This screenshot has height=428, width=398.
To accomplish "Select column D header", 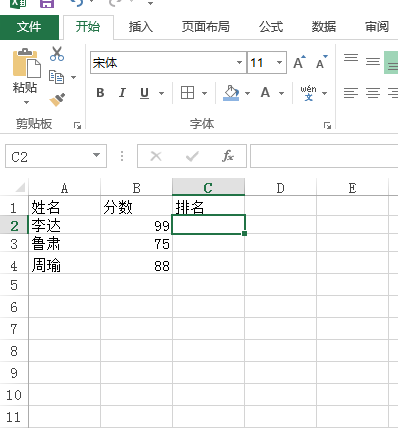I will click(x=280, y=188).
